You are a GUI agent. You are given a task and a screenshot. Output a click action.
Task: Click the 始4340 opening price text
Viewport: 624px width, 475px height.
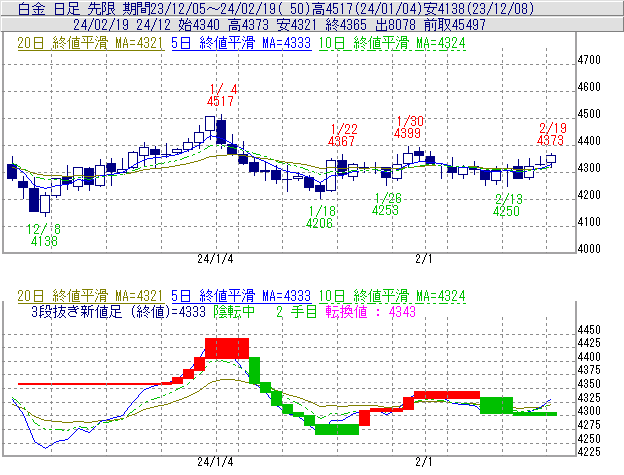199,25
